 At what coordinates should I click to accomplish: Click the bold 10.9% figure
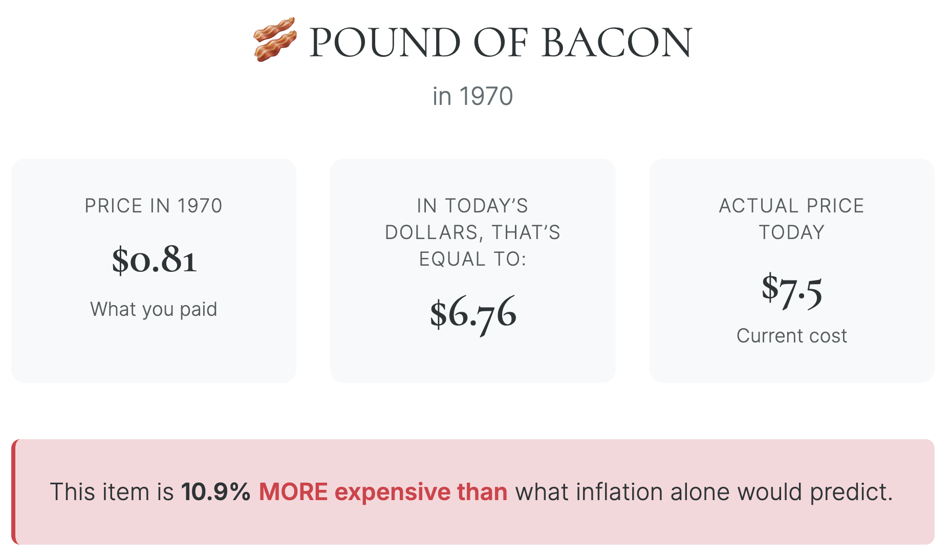pos(215,492)
